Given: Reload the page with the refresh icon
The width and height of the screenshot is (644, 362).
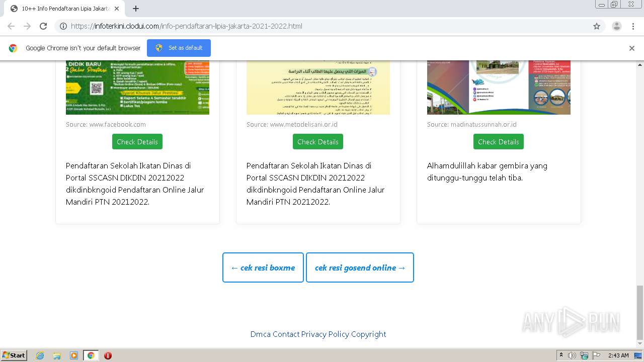Looking at the screenshot, I should click(x=43, y=26).
